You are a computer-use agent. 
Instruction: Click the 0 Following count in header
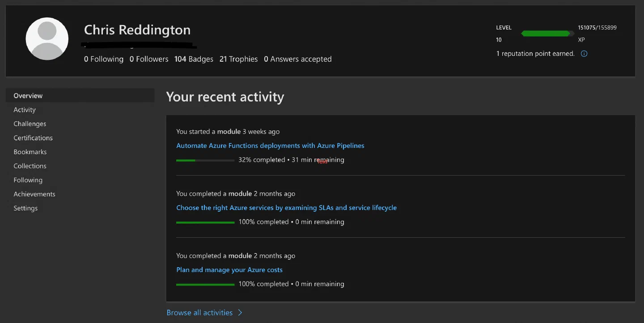[x=104, y=59]
